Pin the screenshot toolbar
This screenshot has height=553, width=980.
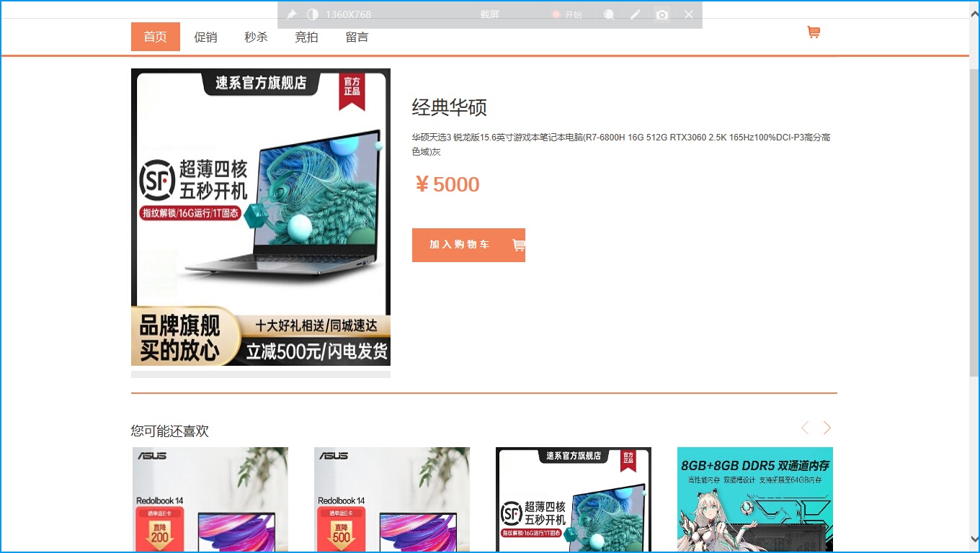pyautogui.click(x=291, y=14)
